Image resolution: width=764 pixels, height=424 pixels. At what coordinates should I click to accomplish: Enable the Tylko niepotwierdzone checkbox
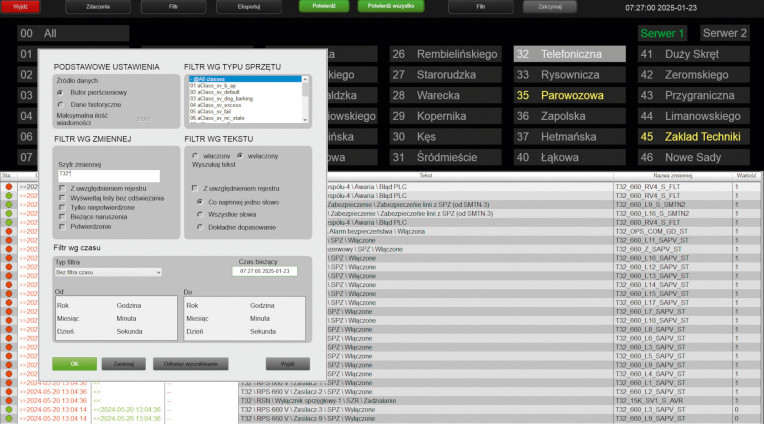pos(62,209)
